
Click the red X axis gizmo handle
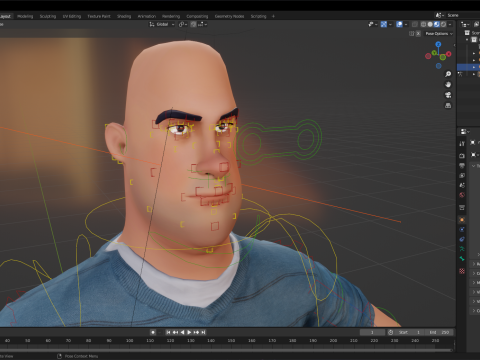pos(448,54)
